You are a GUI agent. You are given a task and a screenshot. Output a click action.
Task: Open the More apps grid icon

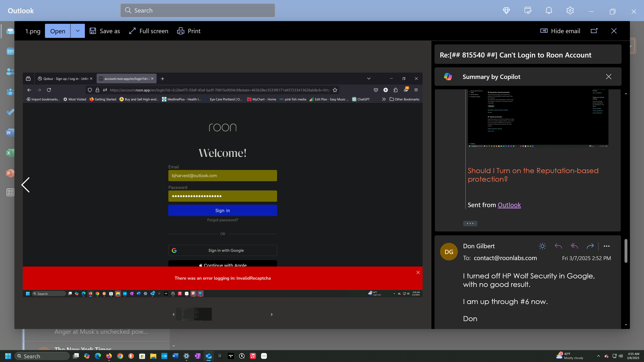(10, 192)
